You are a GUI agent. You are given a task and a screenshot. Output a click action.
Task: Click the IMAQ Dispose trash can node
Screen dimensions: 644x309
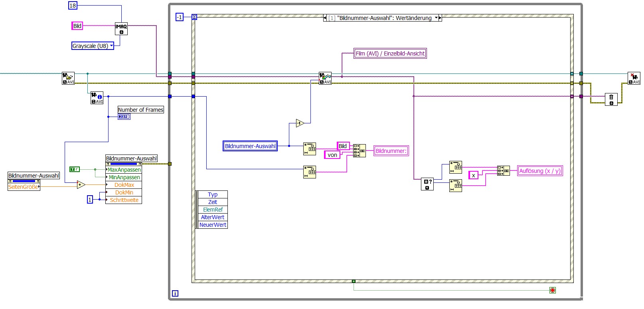611,99
